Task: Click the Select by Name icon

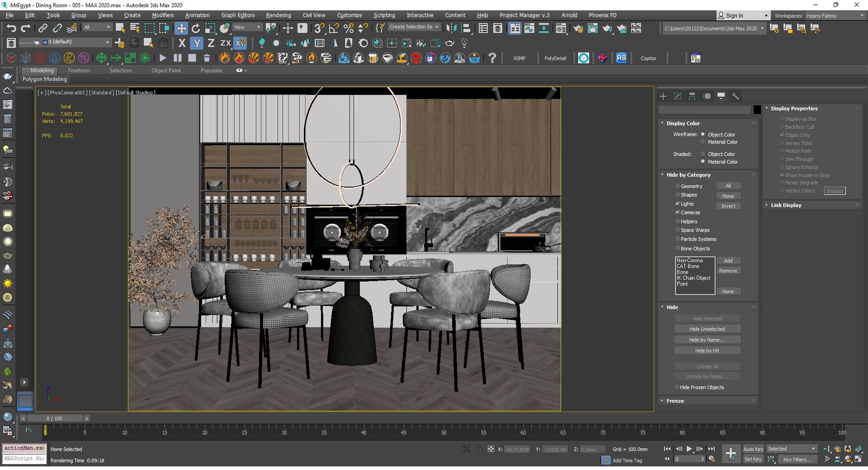Action: coord(135,28)
